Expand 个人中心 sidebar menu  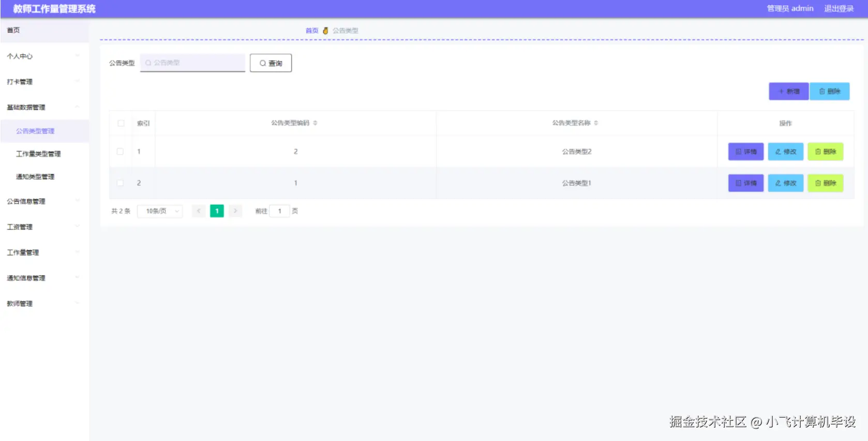click(44, 56)
